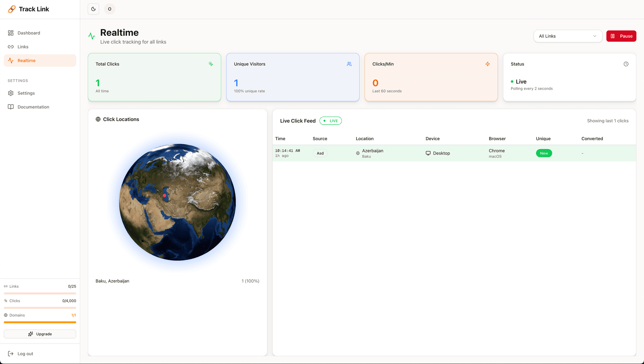Open the user avatar menu labeled O
644x364 pixels.
109,9
